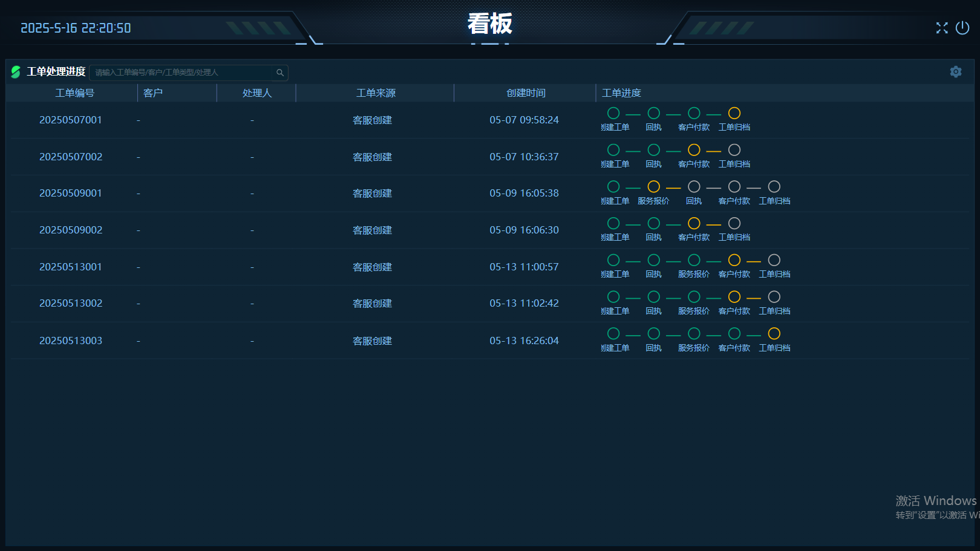Click the green logo beside 工单处理进度
Viewport: 980px width, 551px height.
pyautogui.click(x=16, y=72)
